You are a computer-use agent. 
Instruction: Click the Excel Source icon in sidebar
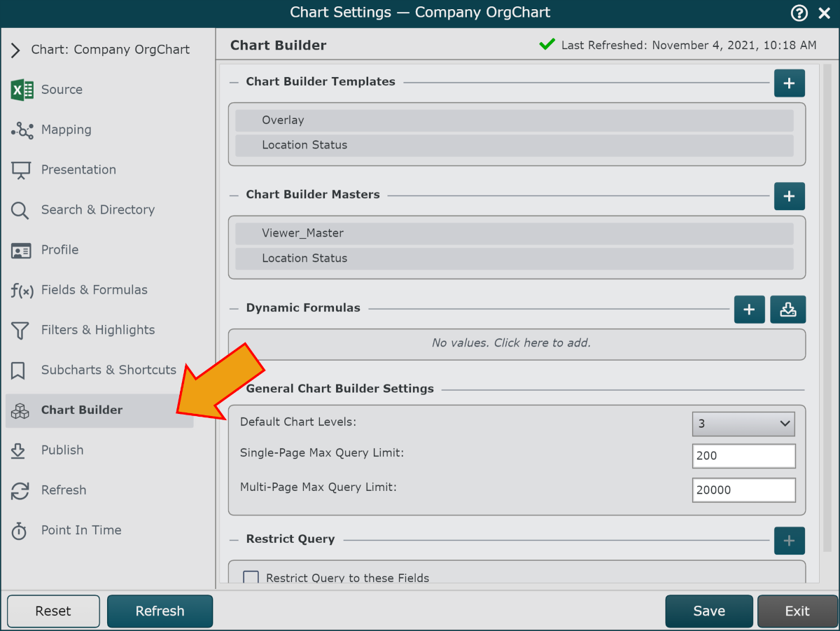point(22,90)
